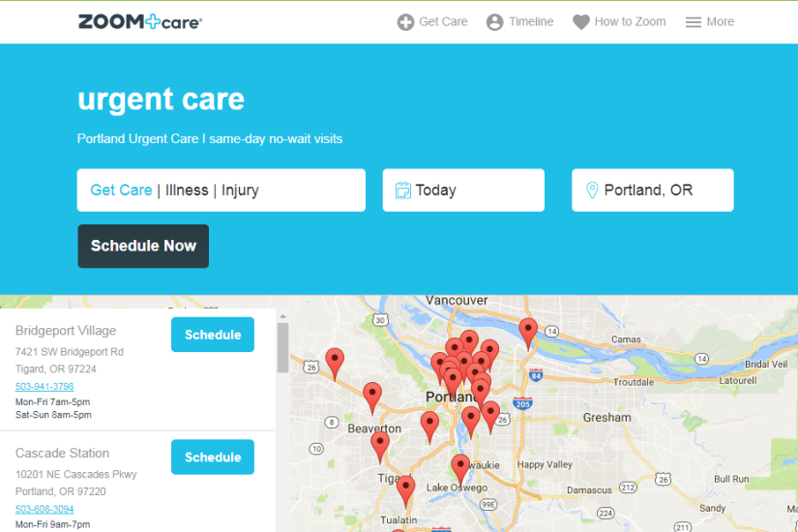
Task: Click the Schedule Now button
Action: (x=143, y=246)
